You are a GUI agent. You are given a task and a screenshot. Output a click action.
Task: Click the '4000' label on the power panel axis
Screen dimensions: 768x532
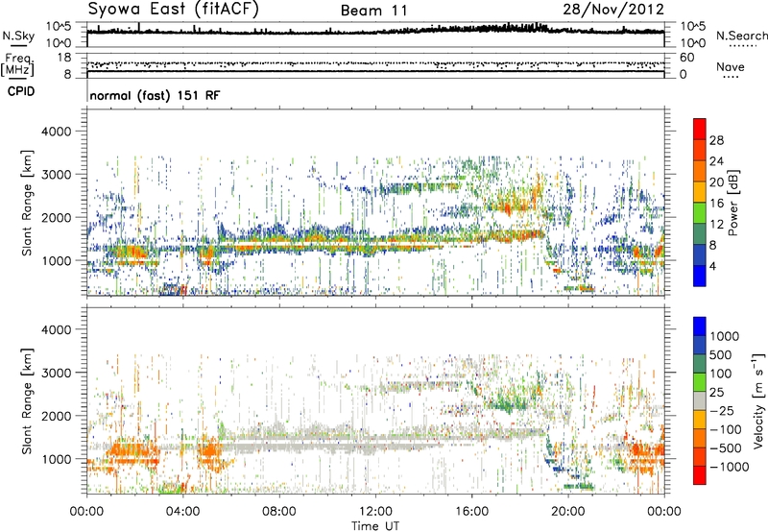point(56,132)
